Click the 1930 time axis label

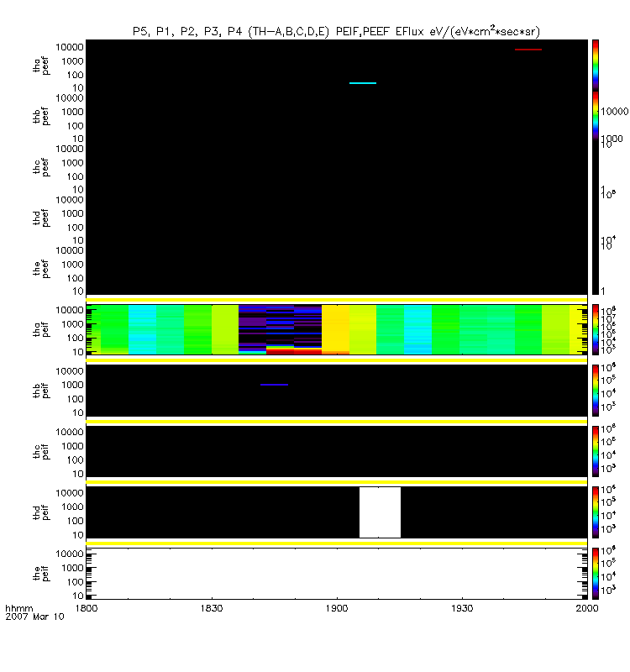click(462, 606)
